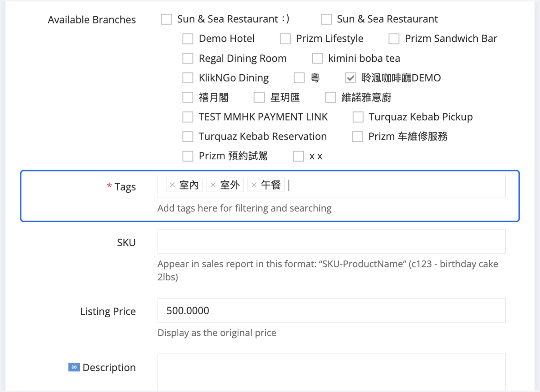Check the Turquaz Kebab Pickup branch

point(358,117)
